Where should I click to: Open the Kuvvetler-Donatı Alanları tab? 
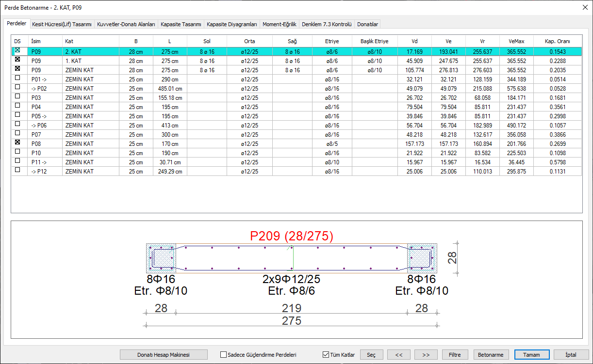click(x=126, y=24)
